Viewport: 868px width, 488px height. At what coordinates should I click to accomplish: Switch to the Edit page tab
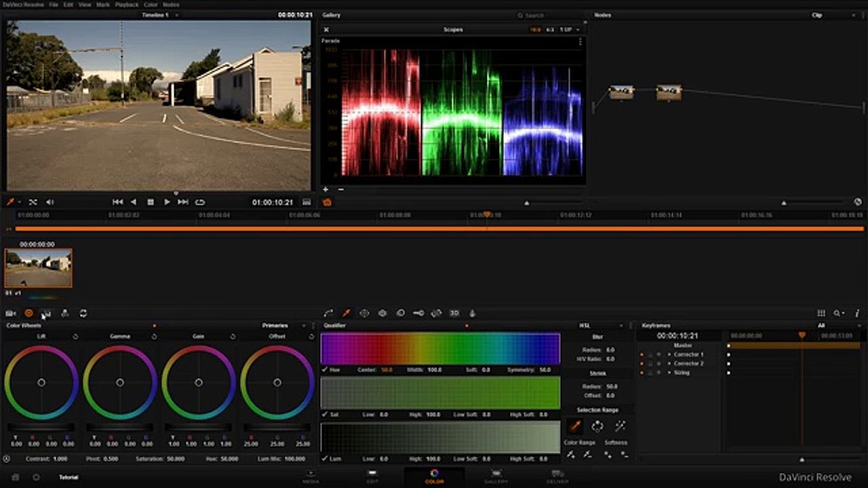(372, 476)
